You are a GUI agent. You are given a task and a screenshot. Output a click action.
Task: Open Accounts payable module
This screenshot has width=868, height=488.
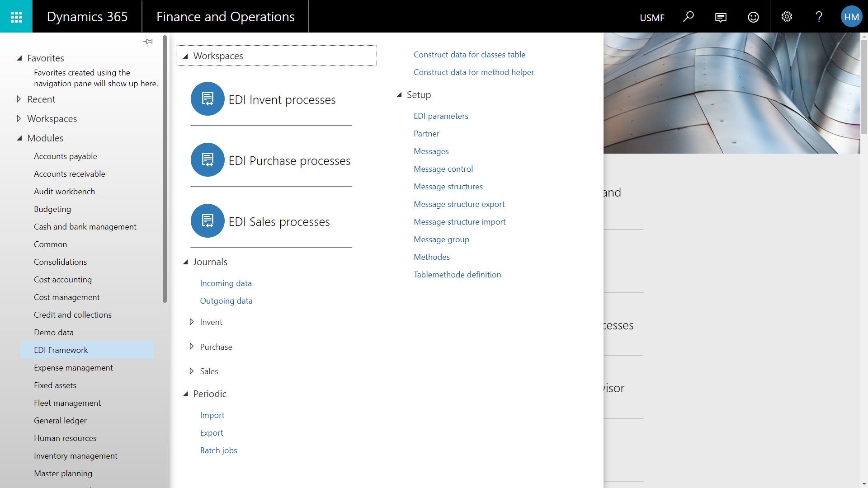(x=66, y=156)
